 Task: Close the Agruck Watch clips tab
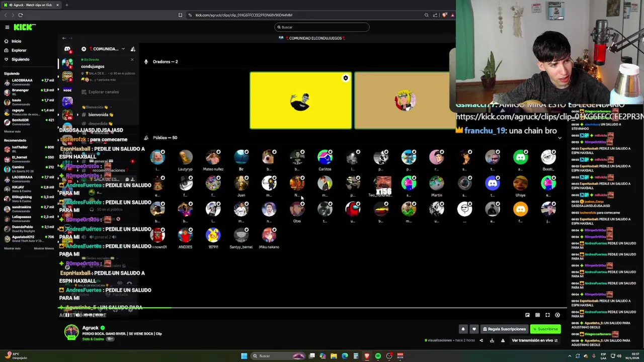click(57, 5)
